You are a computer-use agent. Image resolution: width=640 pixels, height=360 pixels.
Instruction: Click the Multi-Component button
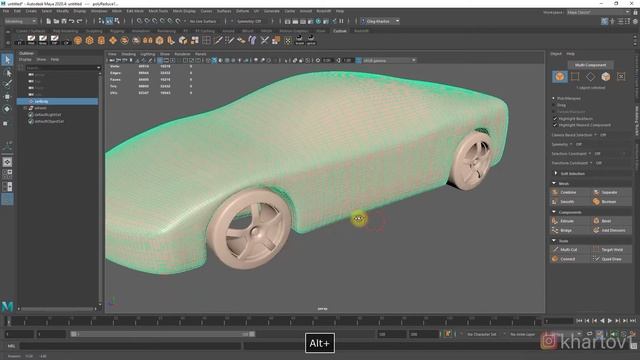coord(590,65)
